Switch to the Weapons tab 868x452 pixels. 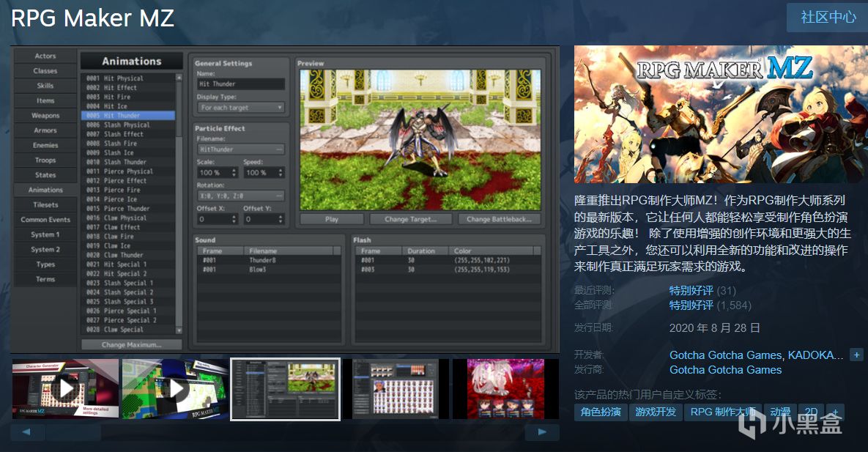[x=45, y=116]
